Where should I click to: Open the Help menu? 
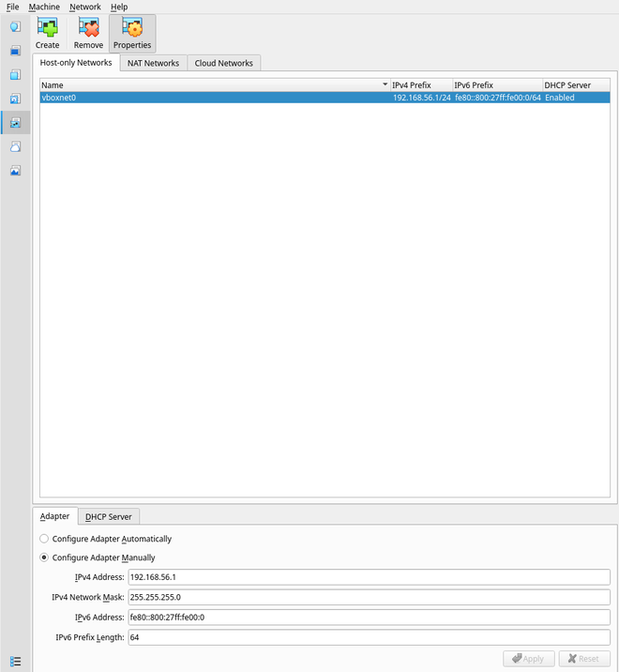pos(119,7)
